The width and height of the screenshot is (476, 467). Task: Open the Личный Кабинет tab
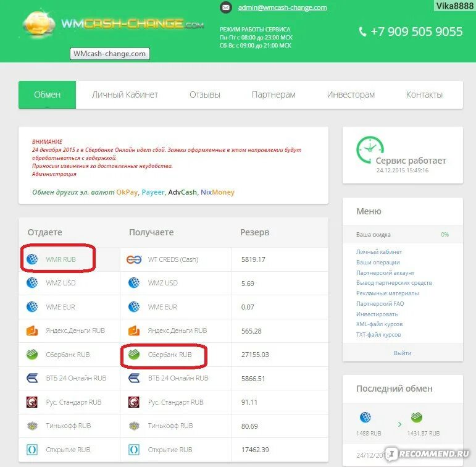[125, 95]
